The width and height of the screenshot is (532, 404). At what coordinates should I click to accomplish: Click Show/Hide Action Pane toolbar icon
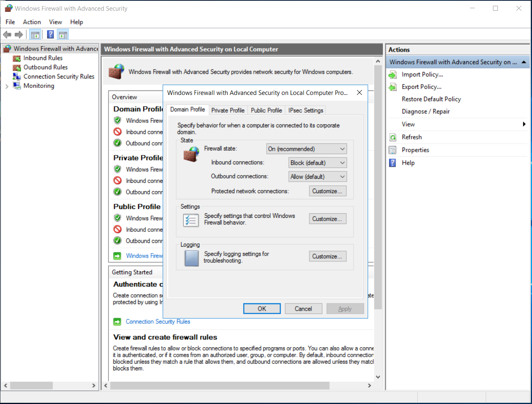63,35
